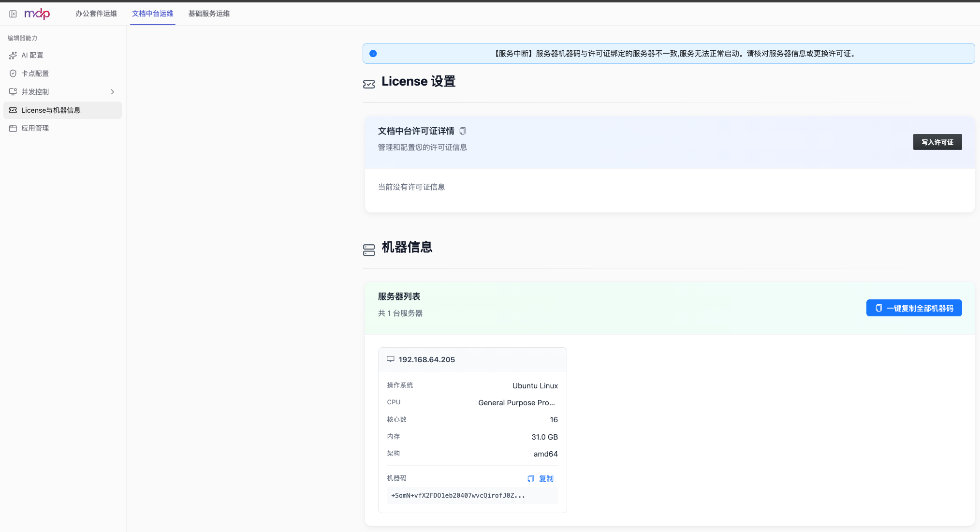
Task: Switch to the 办公套件运维 tab
Action: (x=96, y=14)
